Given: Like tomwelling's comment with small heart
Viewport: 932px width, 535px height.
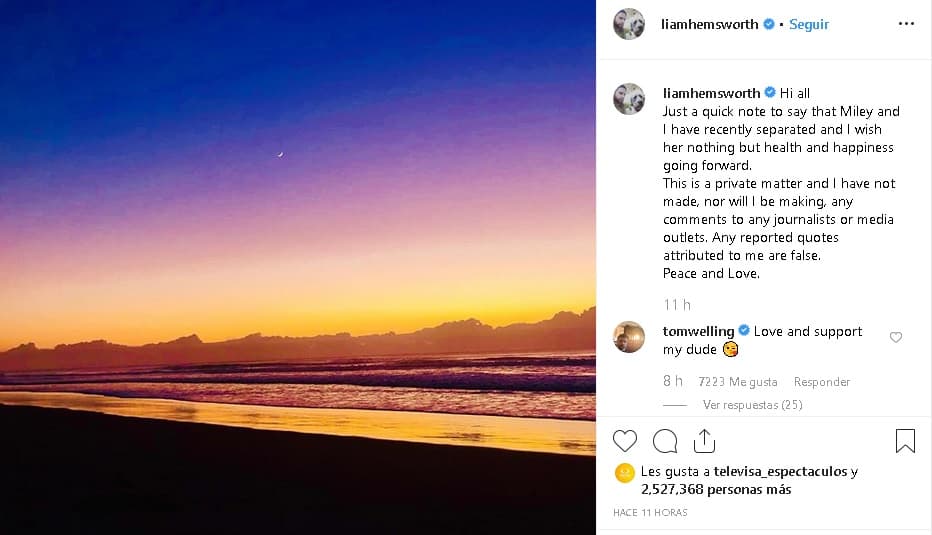Looking at the screenshot, I should pos(896,338).
